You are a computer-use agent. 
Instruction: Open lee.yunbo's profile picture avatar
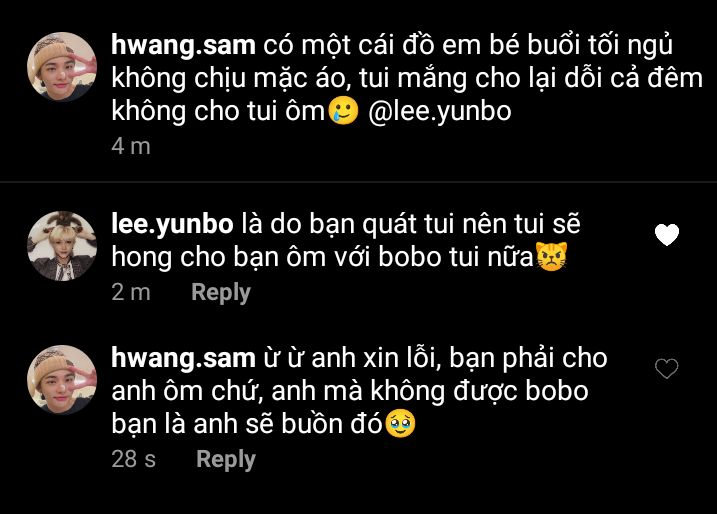[x=62, y=246]
